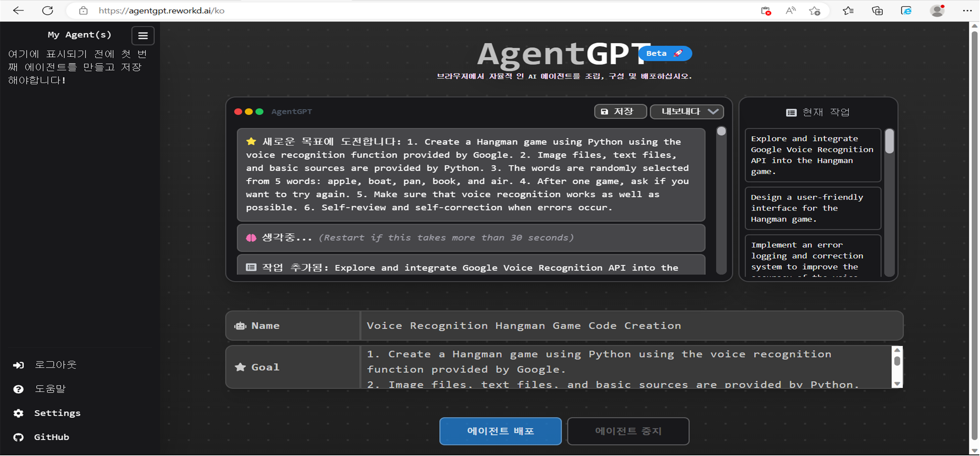The height and width of the screenshot is (456, 980).
Task: Click the 저장 save button
Action: coord(620,111)
